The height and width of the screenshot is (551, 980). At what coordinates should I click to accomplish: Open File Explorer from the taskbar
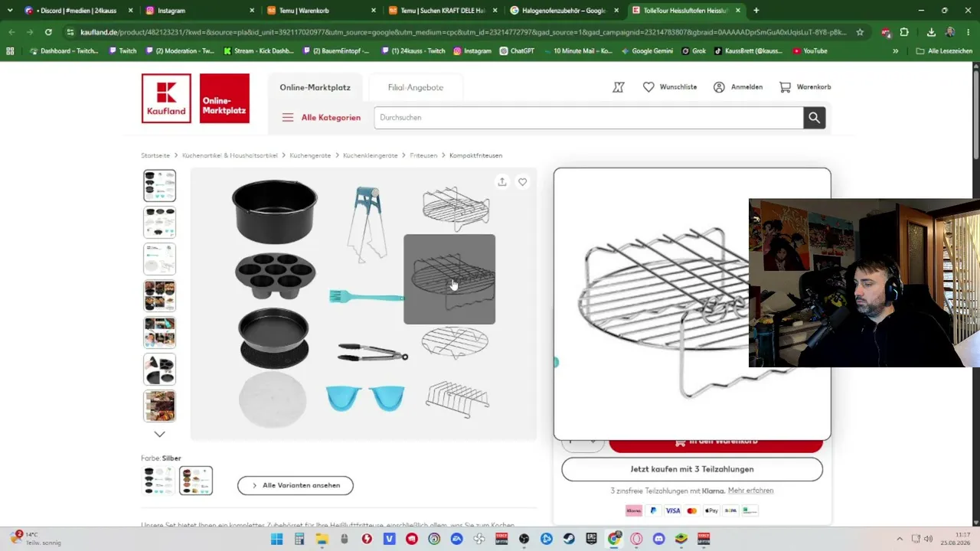click(x=322, y=539)
